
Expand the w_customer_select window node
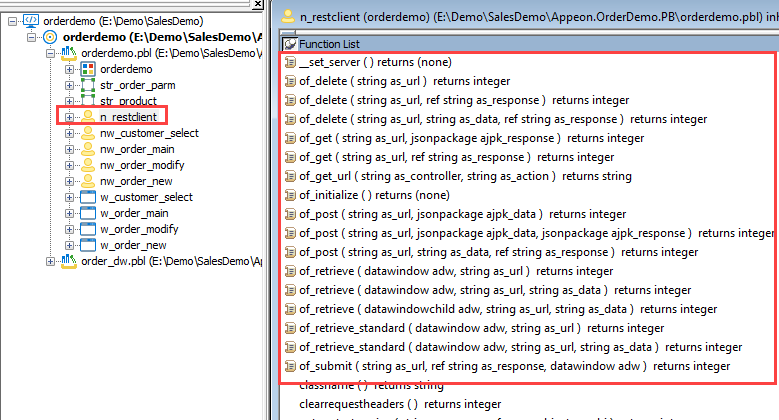[x=70, y=197]
